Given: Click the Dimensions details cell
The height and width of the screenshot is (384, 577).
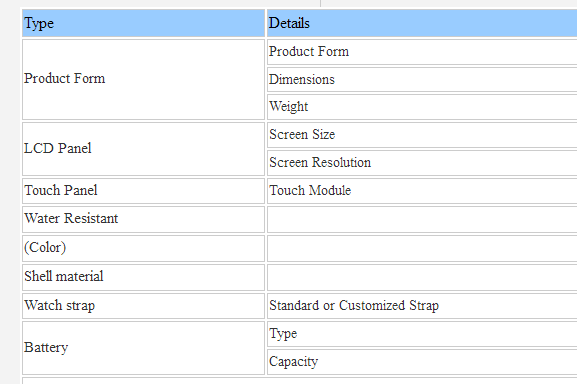Looking at the screenshot, I should (x=422, y=79).
